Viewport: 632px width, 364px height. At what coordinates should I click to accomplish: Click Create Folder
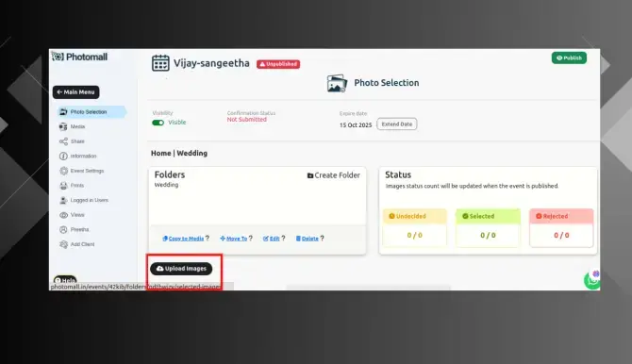coord(334,175)
